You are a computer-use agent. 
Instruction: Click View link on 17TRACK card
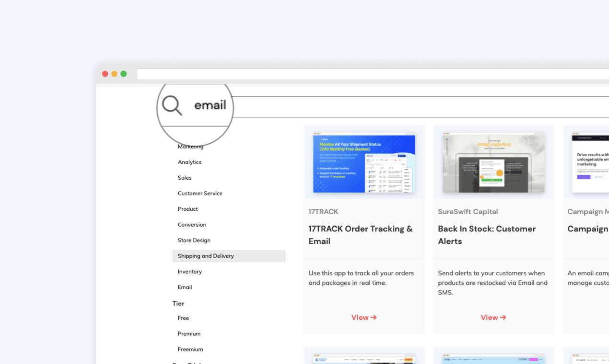coord(364,318)
